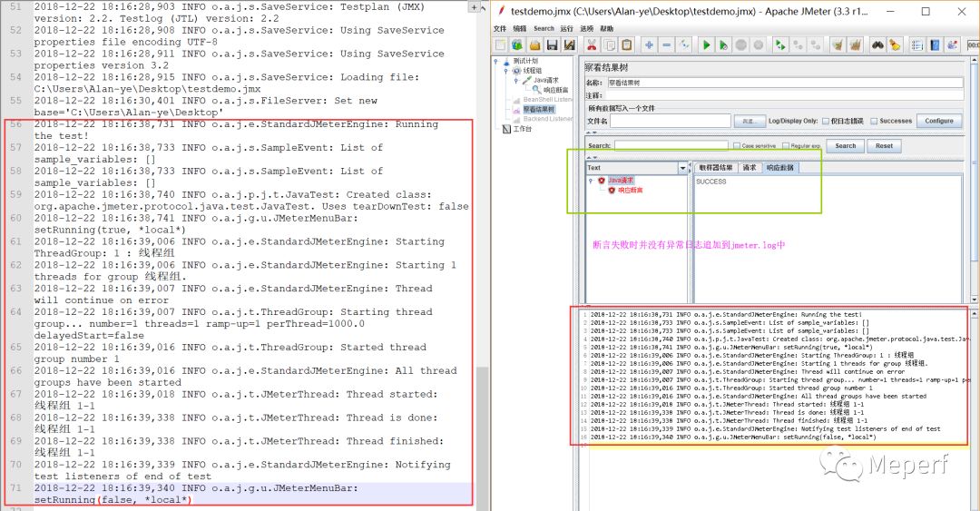
Task: Click the Remote shutdown all icon
Action: click(816, 45)
